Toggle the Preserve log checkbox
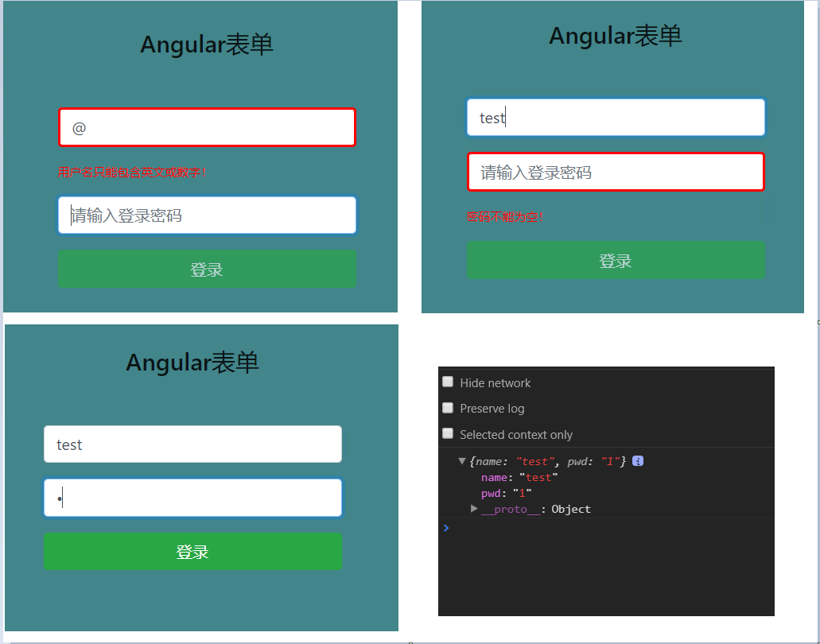Viewport: 820px width, 644px height. tap(448, 408)
